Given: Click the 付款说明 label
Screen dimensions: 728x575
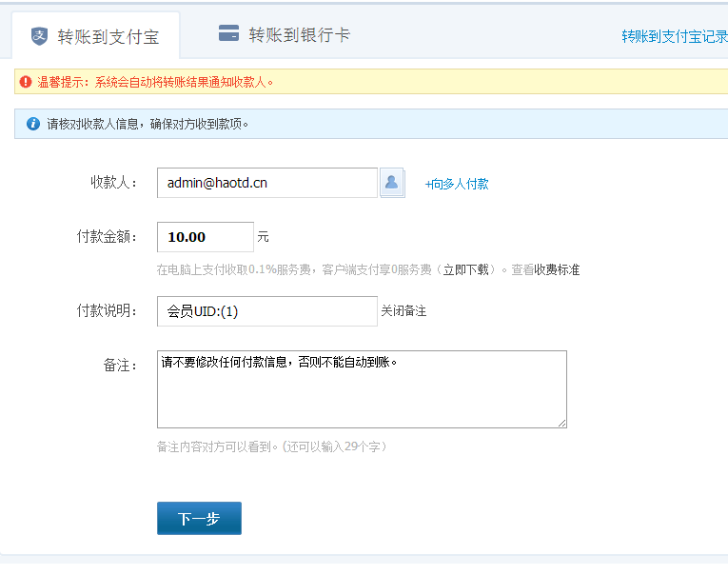Looking at the screenshot, I should [107, 310].
